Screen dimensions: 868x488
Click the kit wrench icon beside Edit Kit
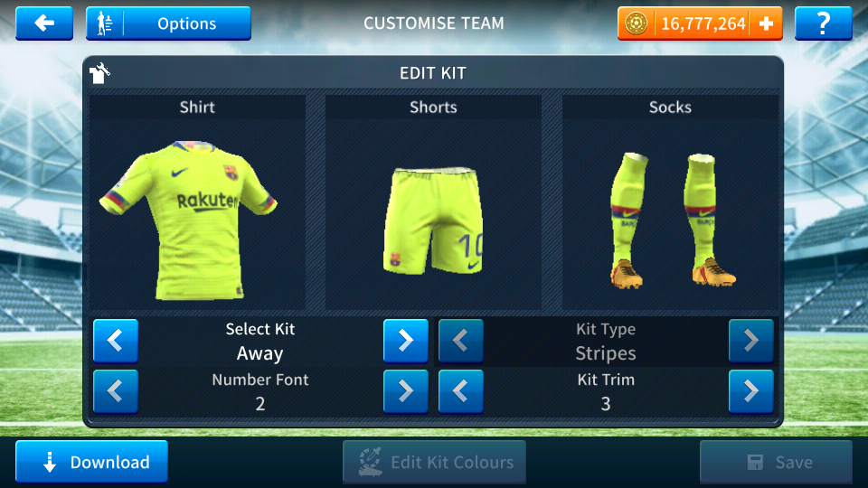point(99,73)
